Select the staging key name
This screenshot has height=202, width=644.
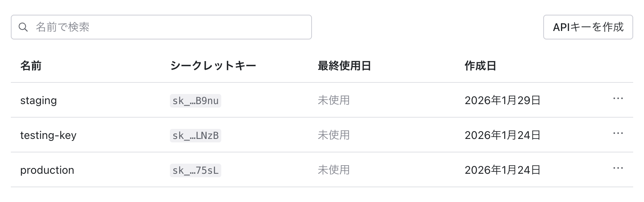coord(39,101)
